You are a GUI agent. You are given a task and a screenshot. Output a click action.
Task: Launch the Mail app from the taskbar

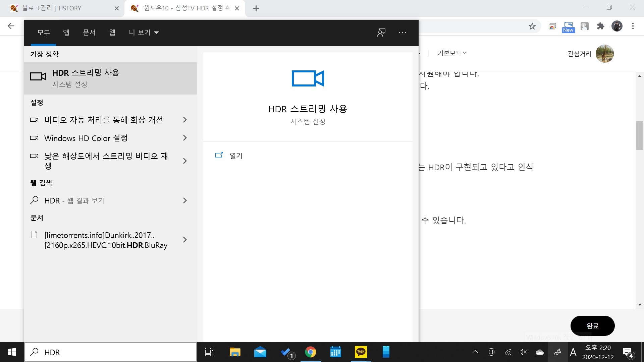[x=260, y=352]
